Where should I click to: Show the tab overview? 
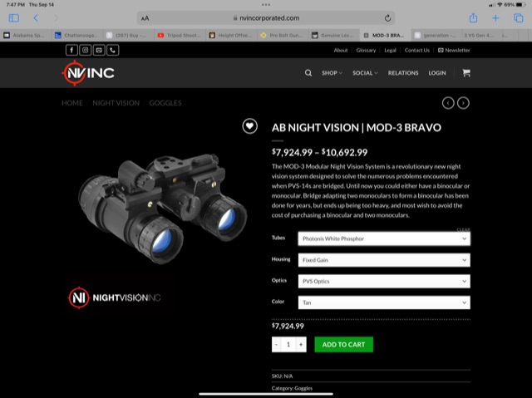[519, 18]
